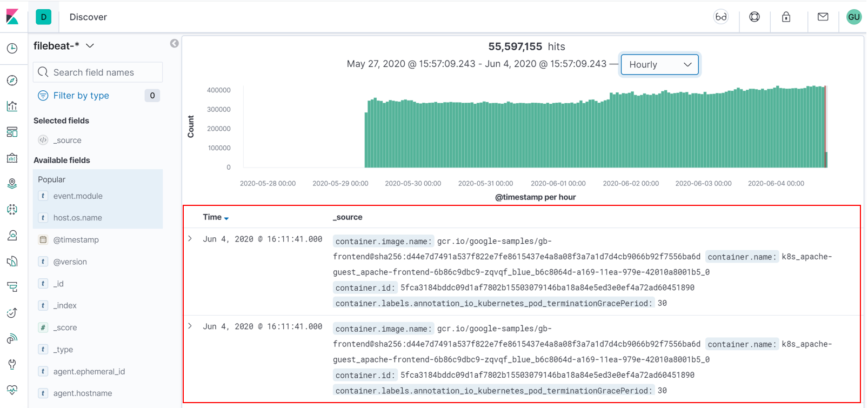
Task: Open Uptime icon in sidebar
Action: pyautogui.click(x=12, y=313)
